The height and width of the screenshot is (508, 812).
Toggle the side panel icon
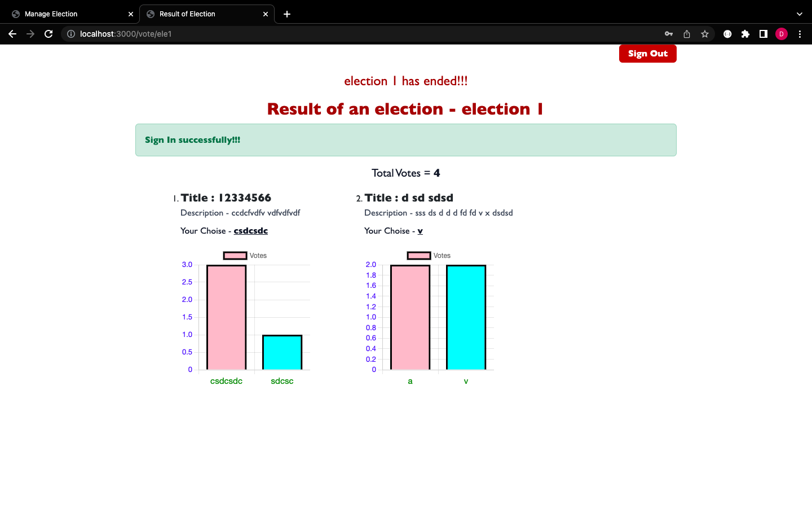pyautogui.click(x=764, y=34)
